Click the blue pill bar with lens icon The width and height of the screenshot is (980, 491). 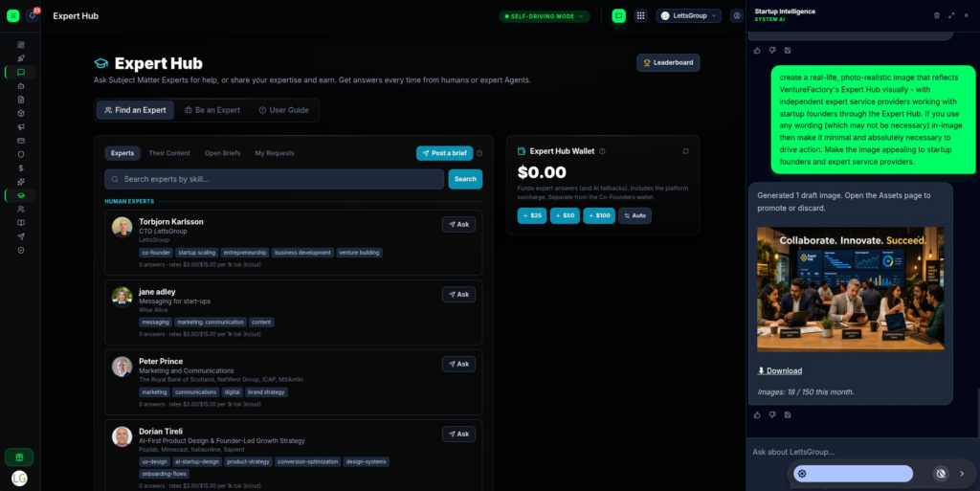pyautogui.click(x=853, y=474)
